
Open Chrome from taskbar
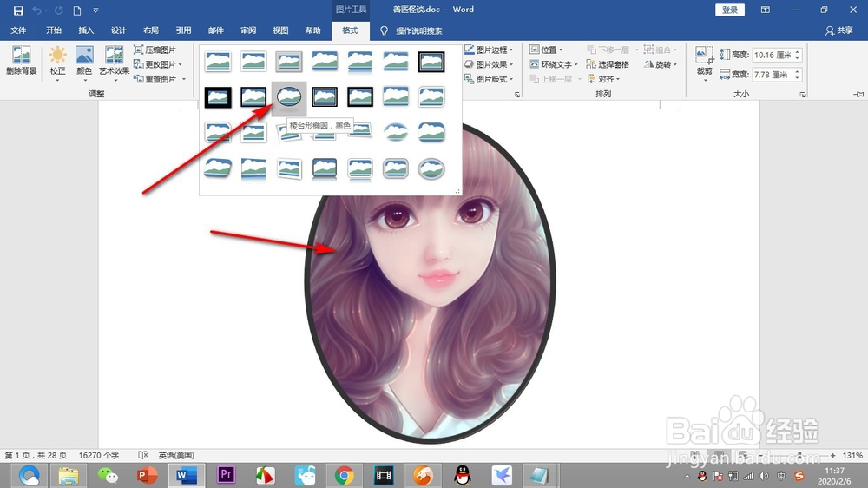(344, 475)
